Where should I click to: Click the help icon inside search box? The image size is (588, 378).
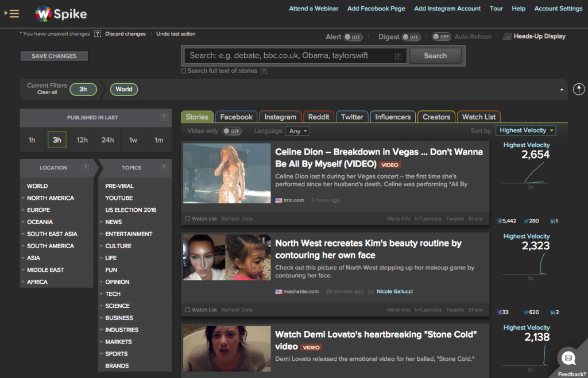pos(398,56)
